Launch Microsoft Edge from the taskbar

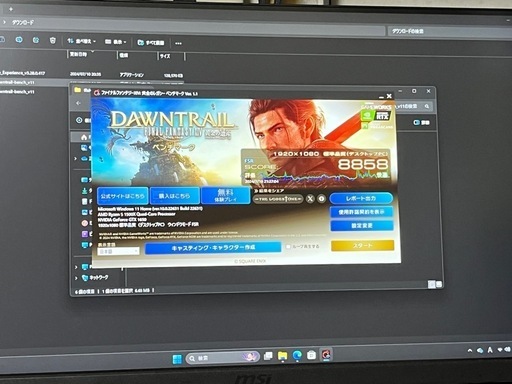tap(297, 356)
